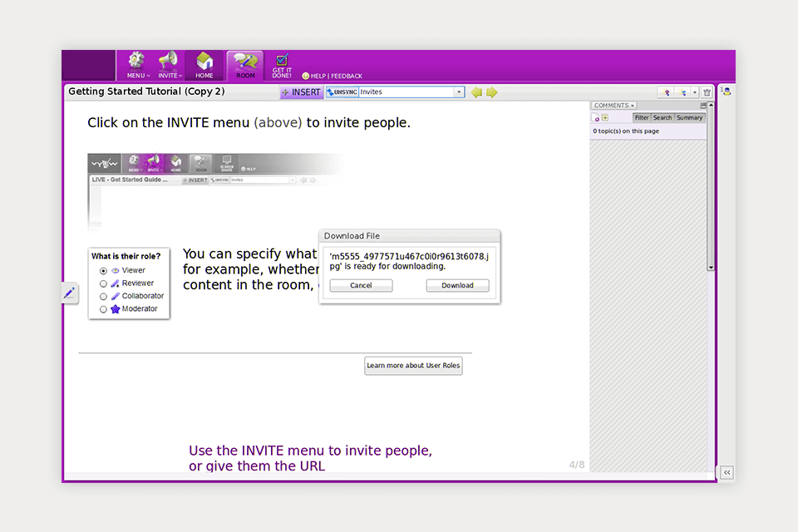
Task: Click Cancel in Download File dialog
Action: 361,286
